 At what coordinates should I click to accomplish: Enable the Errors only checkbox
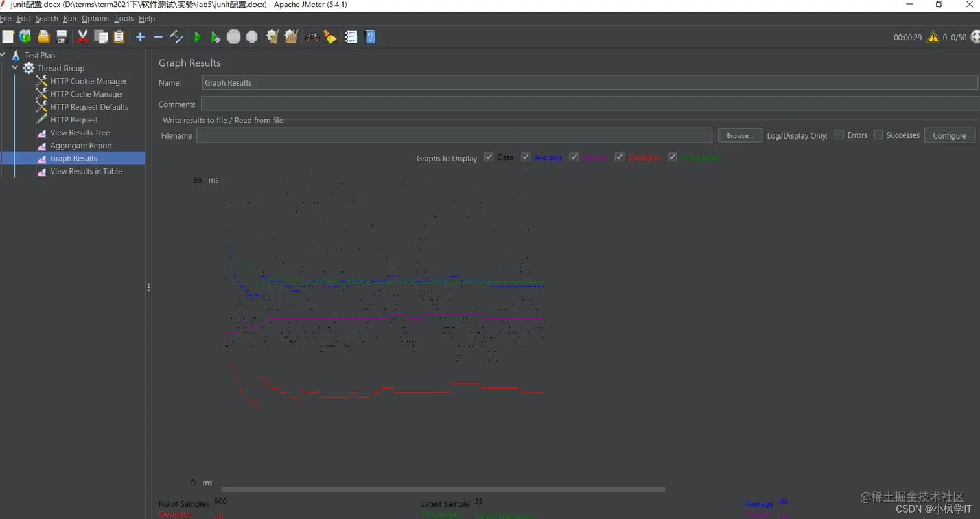coord(839,135)
